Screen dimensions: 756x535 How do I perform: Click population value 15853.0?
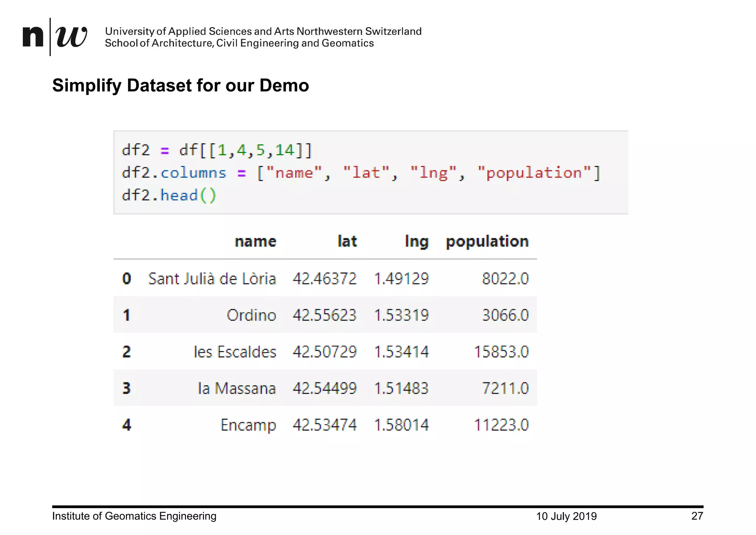(502, 352)
